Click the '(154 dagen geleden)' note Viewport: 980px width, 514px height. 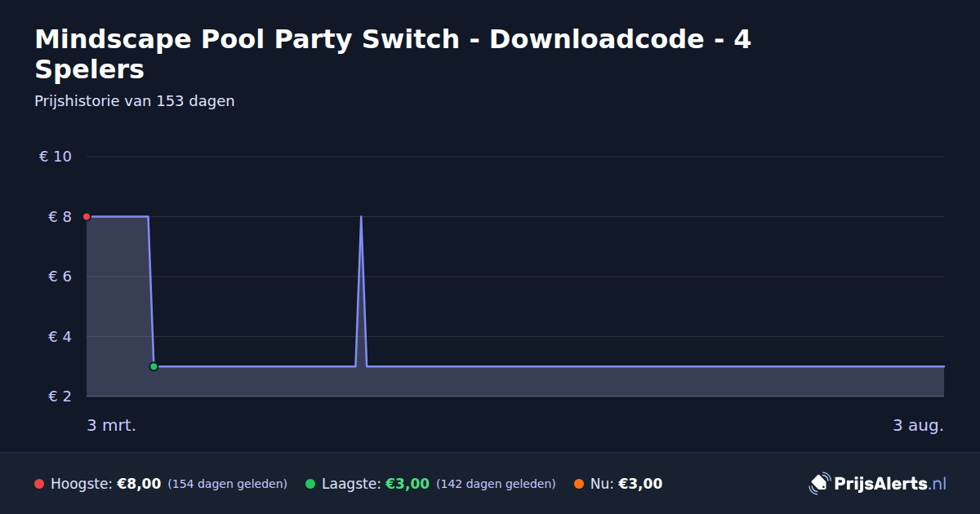tap(228, 484)
